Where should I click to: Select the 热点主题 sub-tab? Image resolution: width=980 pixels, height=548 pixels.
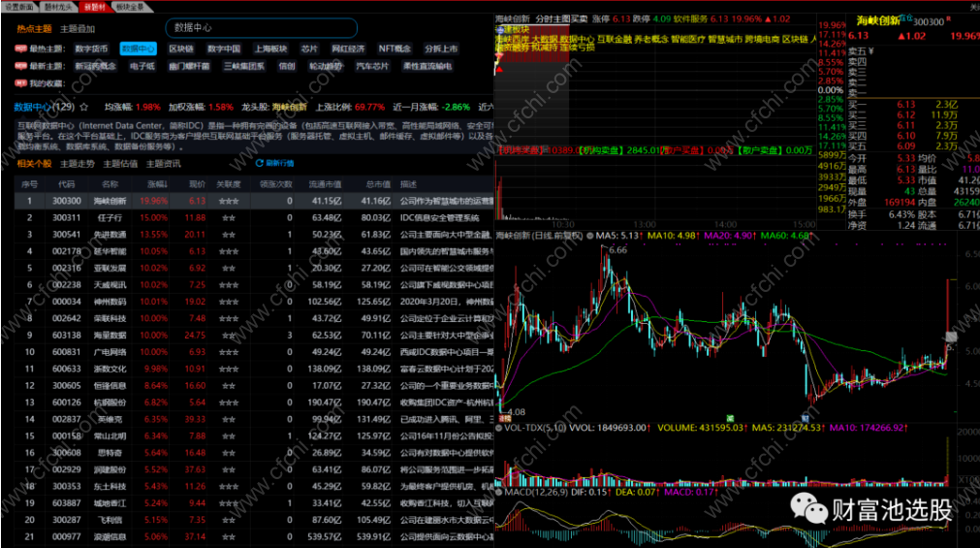click(x=34, y=29)
